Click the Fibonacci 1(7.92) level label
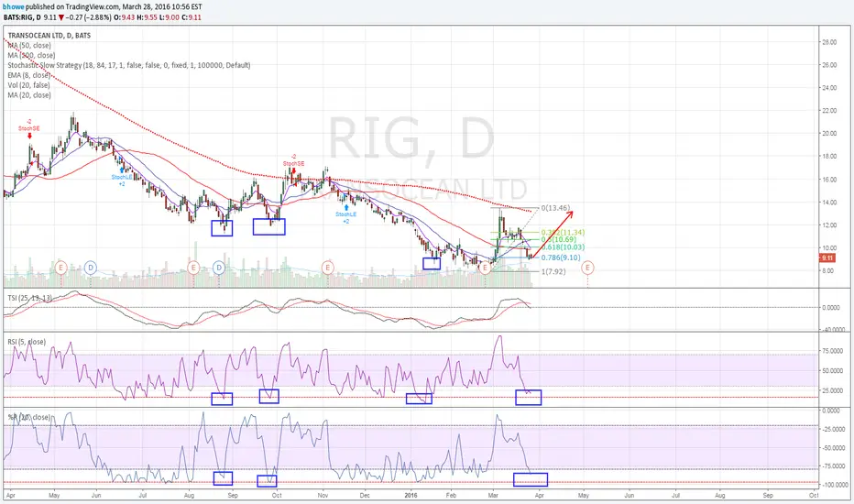Viewport: 854px width, 504px height. [x=553, y=271]
